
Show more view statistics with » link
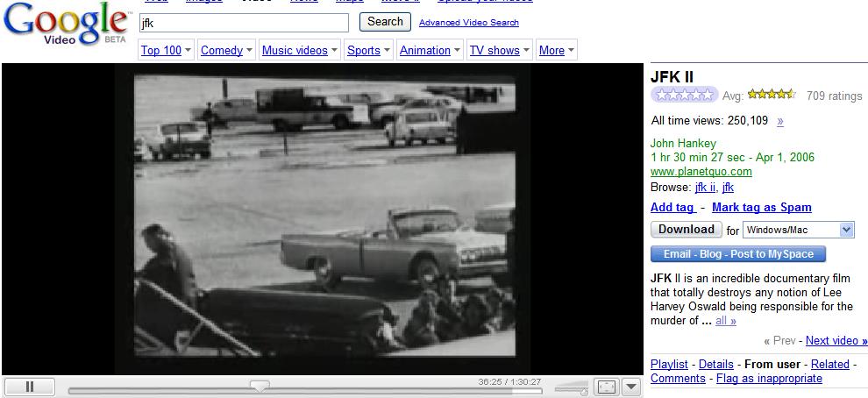780,121
